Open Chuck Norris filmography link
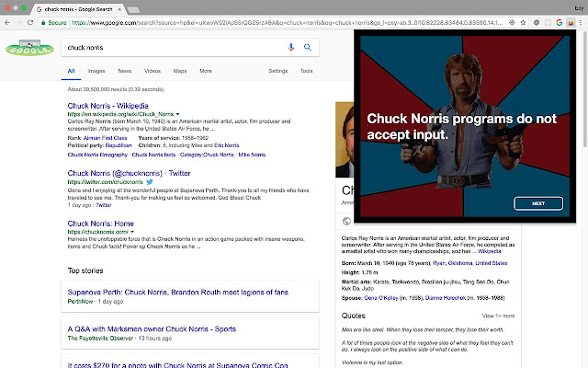The height and width of the screenshot is (368, 588). coord(97,155)
